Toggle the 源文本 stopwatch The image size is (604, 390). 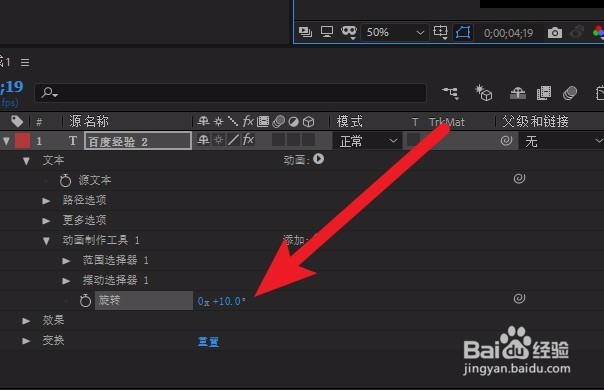[x=65, y=180]
